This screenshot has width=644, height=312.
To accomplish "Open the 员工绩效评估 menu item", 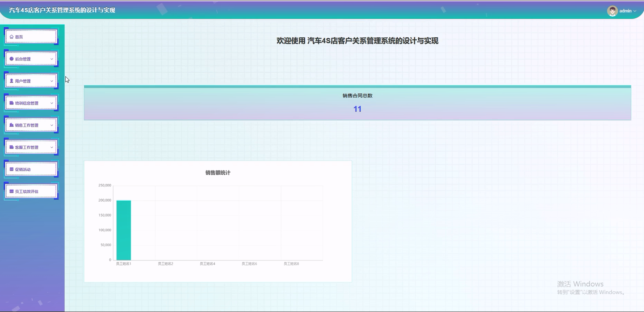I will pyautogui.click(x=31, y=191).
